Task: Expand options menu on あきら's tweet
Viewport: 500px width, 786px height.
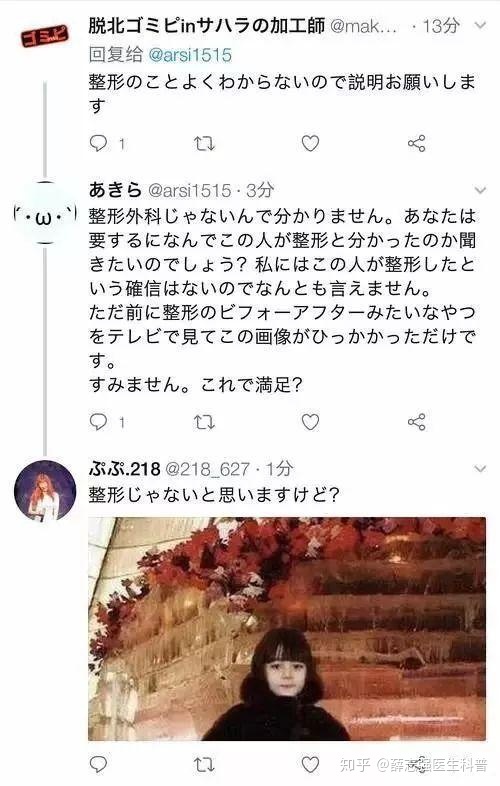Action: pyautogui.click(x=480, y=190)
